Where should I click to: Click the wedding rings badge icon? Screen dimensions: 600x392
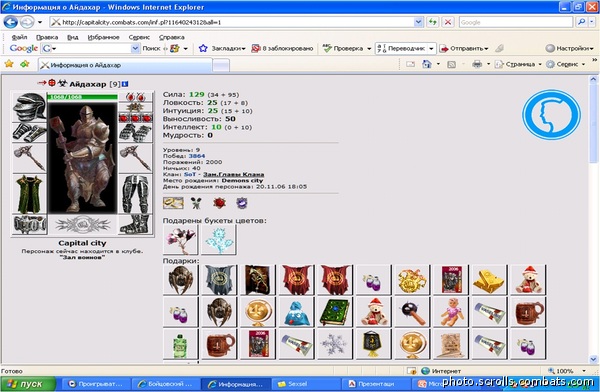pos(173,203)
